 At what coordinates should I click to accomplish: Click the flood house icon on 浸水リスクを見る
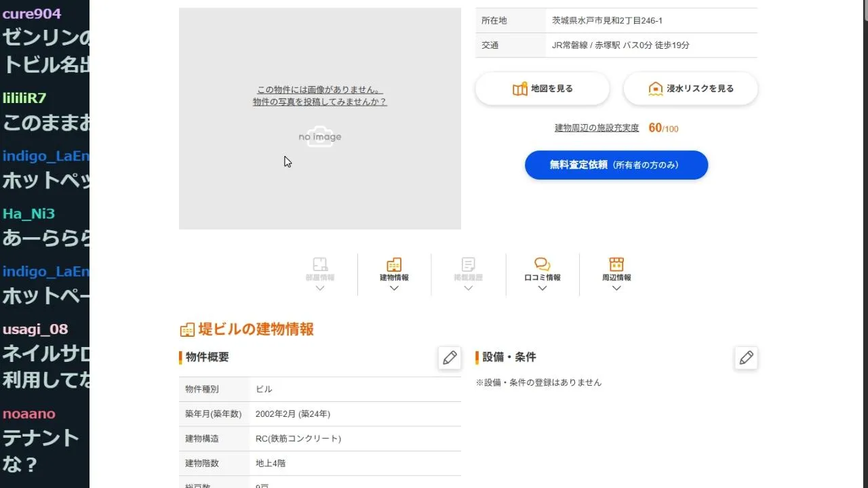[x=656, y=89]
